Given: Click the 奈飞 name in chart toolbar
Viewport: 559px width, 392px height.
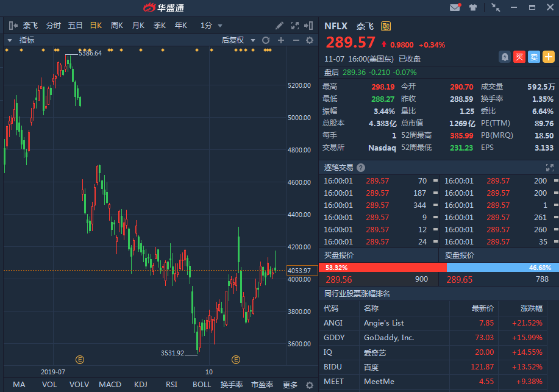Looking at the screenshot, I should (30, 26).
